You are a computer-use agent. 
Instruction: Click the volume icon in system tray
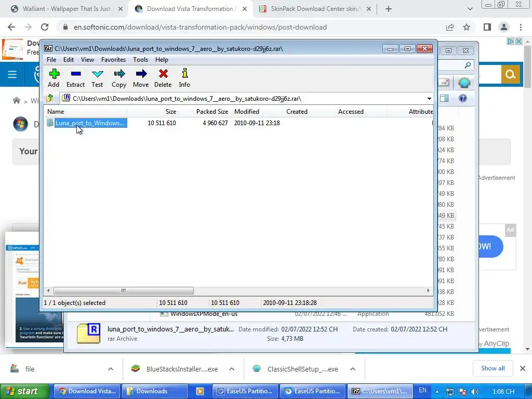tap(475, 392)
